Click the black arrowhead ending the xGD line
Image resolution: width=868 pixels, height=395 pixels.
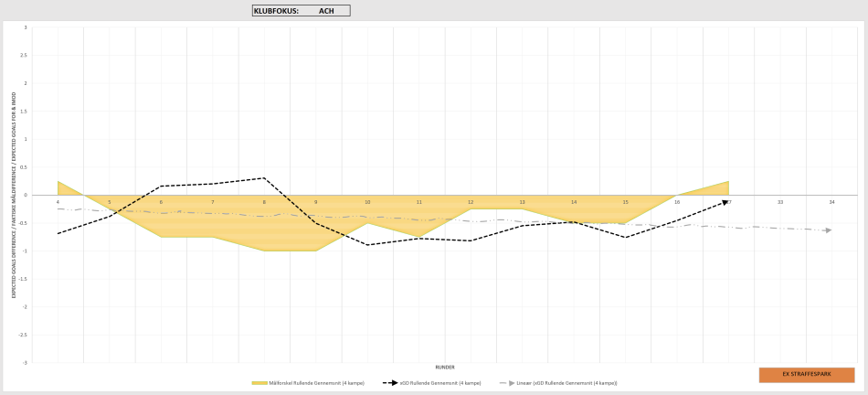pyautogui.click(x=725, y=202)
